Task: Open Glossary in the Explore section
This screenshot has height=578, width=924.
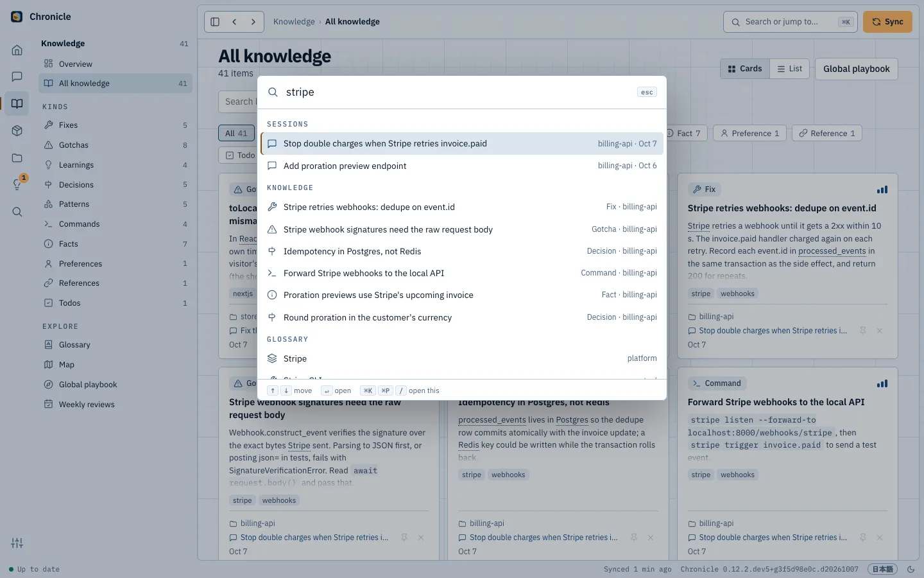Action: (x=116, y=345)
